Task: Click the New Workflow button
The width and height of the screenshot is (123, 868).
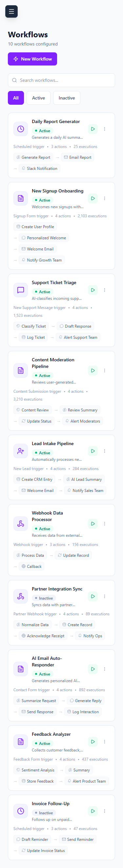Action: (32, 59)
